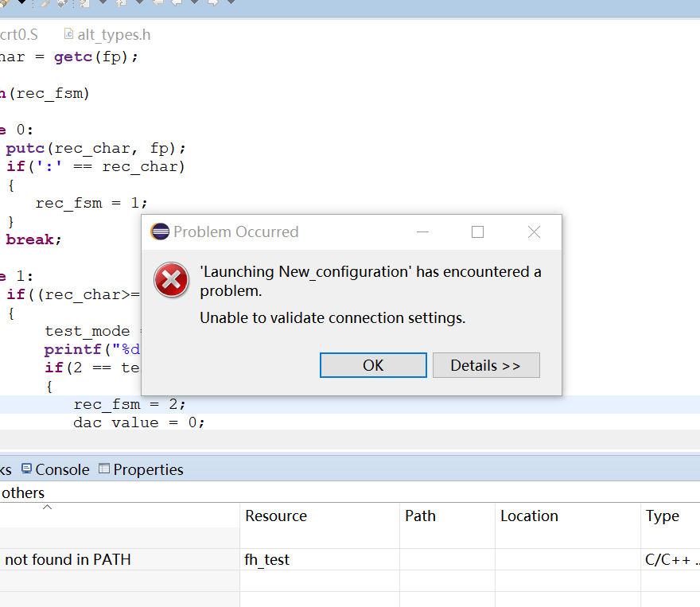
Task: Place cursor on the 'break;' statement line
Action: pos(33,239)
